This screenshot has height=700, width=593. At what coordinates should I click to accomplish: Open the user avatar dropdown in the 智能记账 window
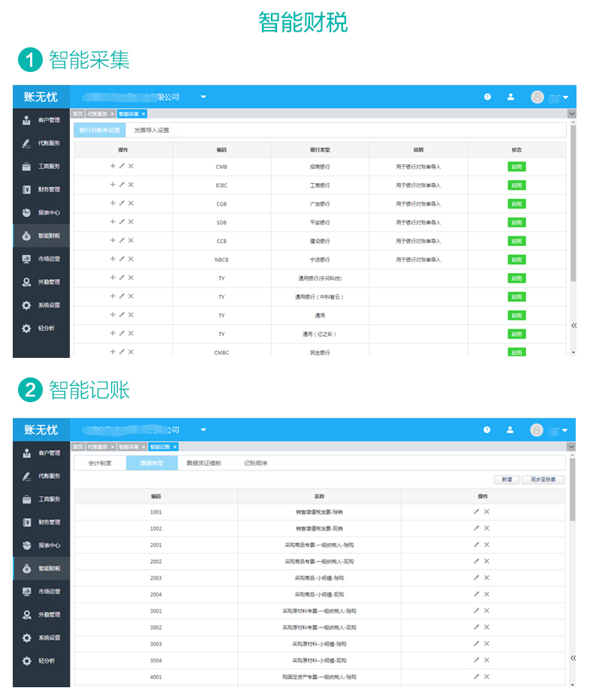click(549, 431)
